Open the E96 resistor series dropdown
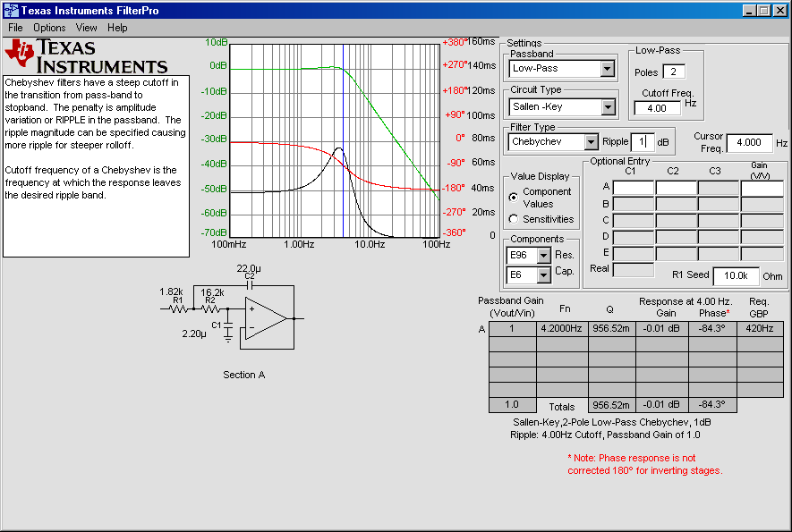This screenshot has width=792, height=532. pos(543,256)
